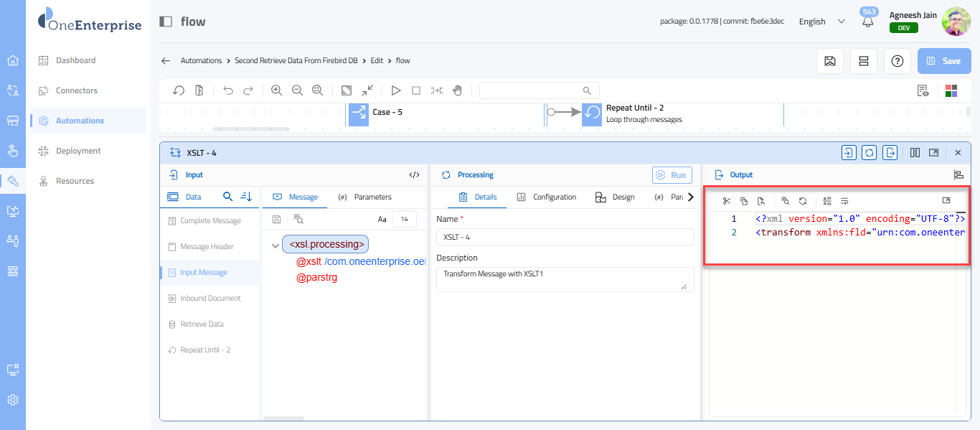Viewport: 980px width, 430px height.
Task: Open the help question mark icon
Action: tap(897, 61)
